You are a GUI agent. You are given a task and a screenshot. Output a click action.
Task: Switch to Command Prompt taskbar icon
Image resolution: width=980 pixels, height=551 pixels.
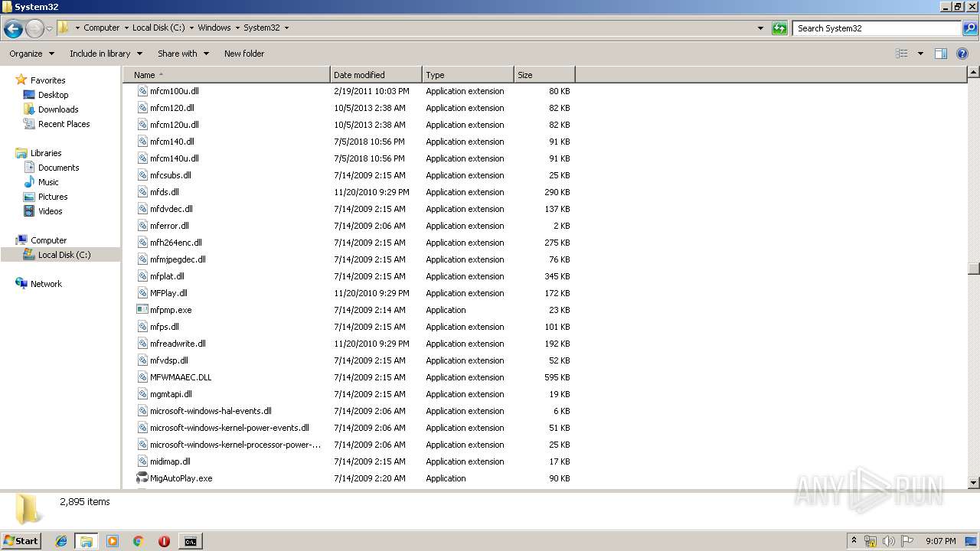tap(190, 541)
